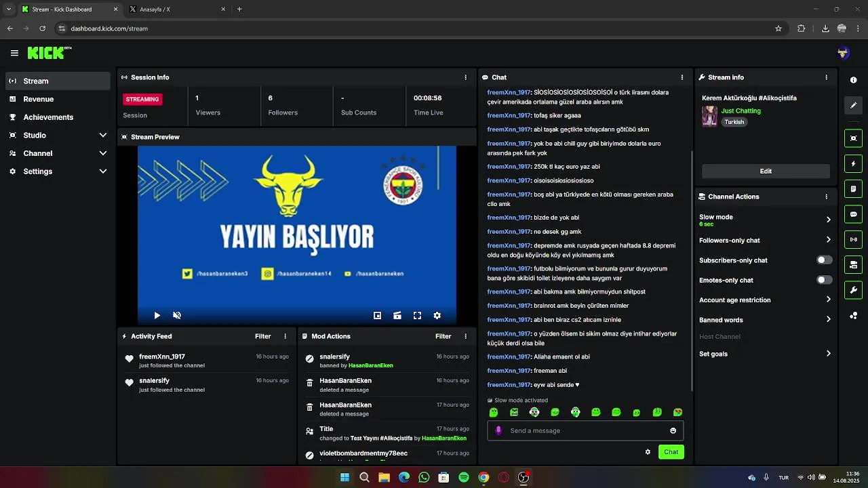Go to the Revenue sidebar page
Image resolution: width=868 pixels, height=488 pixels.
(58, 99)
